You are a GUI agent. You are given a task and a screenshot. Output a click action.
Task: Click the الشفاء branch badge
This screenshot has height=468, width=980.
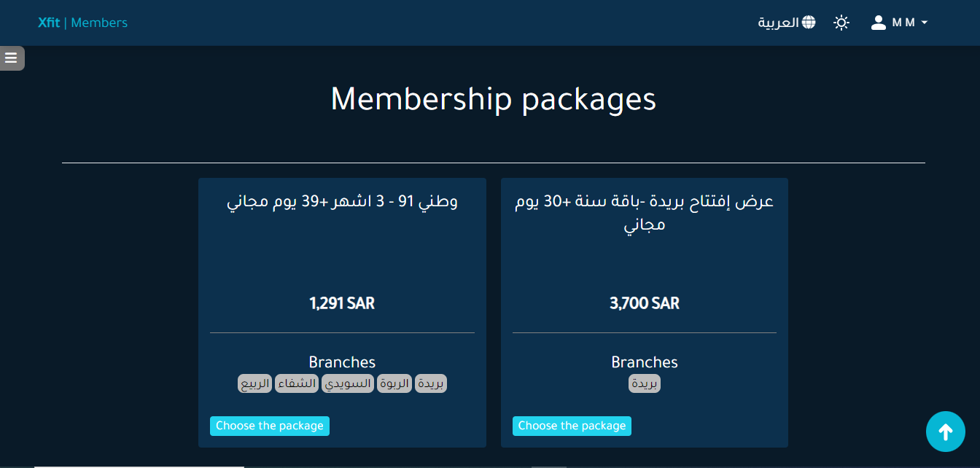297,383
